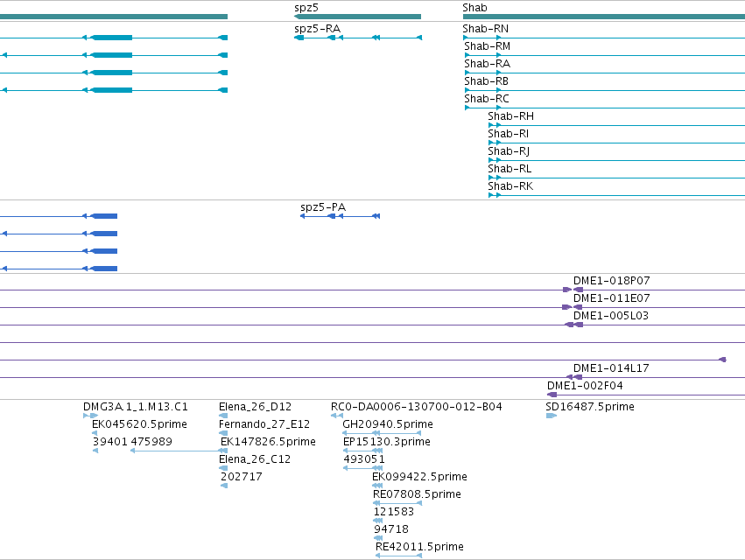Screen dimensions: 745x560
Task: Select the DME1-002F04 feature label
Action: [585, 386]
